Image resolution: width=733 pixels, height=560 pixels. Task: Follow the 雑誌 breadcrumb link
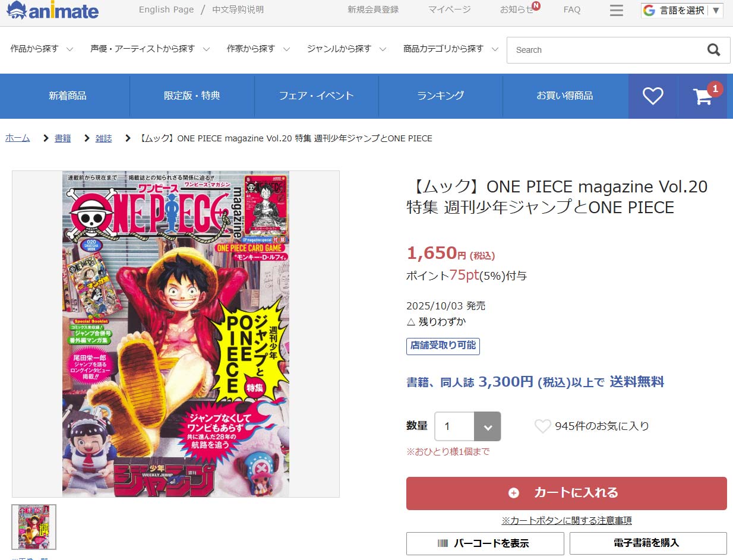(103, 138)
